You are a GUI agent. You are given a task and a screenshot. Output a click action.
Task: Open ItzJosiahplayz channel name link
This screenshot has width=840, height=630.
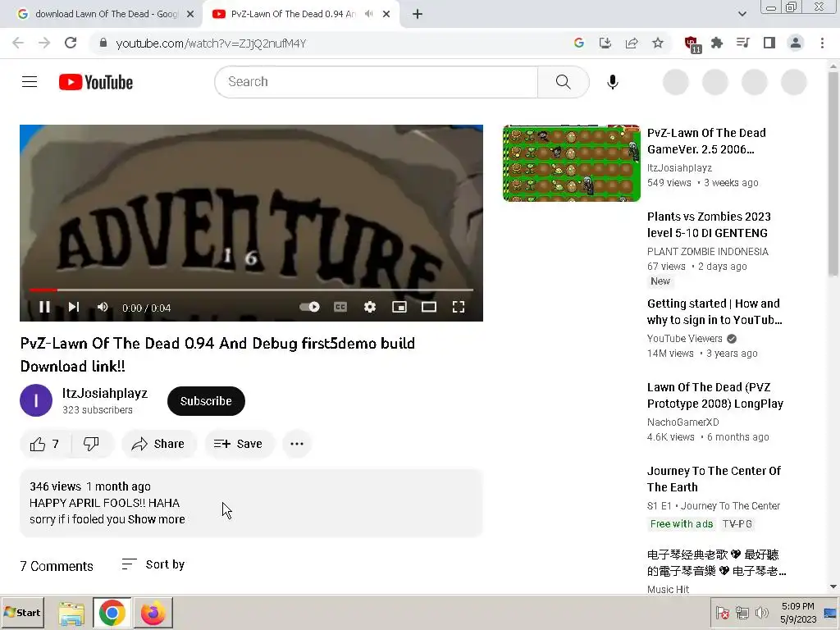[104, 393]
